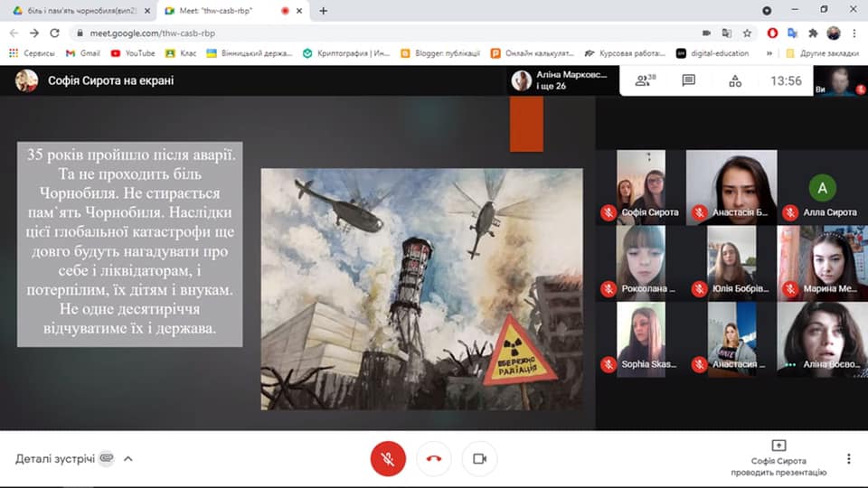This screenshot has width=868, height=488.
Task: Open Gmail bookmark
Action: tap(83, 53)
